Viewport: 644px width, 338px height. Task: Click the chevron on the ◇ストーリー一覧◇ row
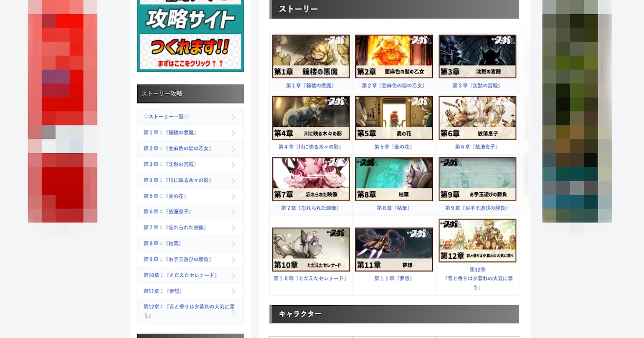233,117
